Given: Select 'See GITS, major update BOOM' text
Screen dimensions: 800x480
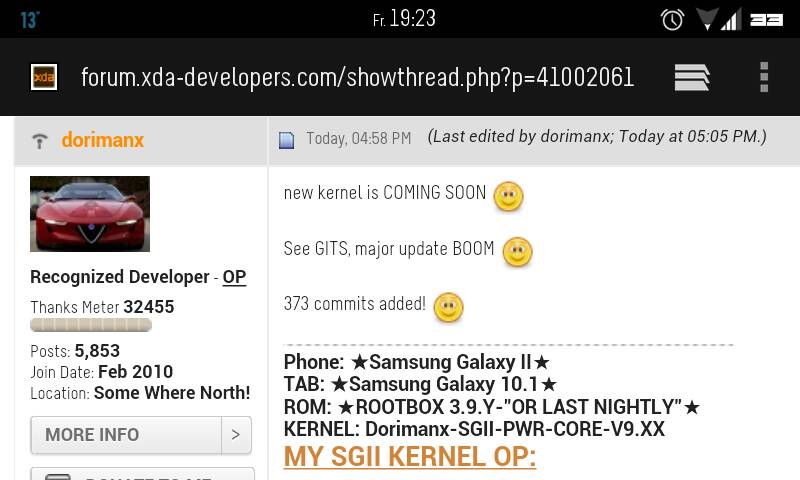Looking at the screenshot, I should [x=389, y=249].
